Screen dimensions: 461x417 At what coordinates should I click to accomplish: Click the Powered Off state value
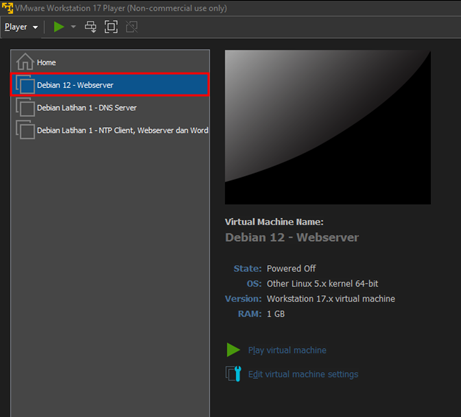point(291,268)
